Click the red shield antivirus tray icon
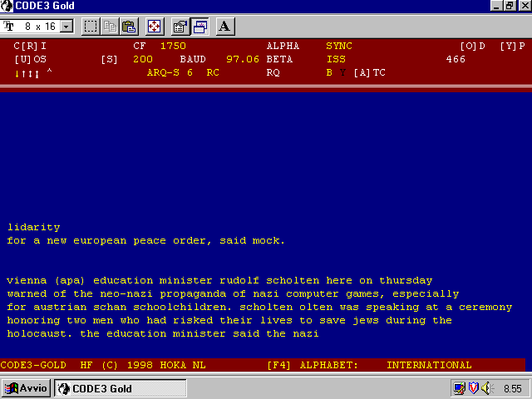Viewport: 532px width, 399px height. 473,388
